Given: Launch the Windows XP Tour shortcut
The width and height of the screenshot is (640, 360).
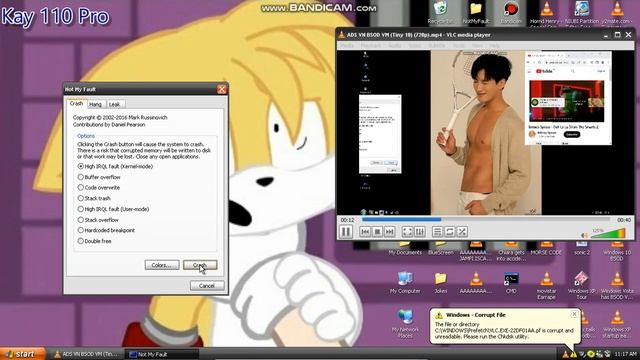Looking at the screenshot, I should coord(582,286).
